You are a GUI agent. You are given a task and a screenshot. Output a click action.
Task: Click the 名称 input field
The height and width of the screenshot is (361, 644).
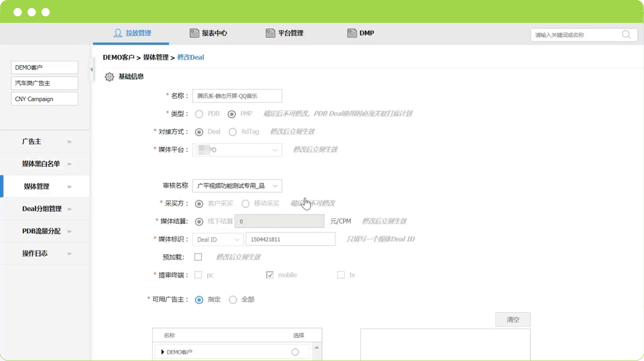pyautogui.click(x=237, y=96)
